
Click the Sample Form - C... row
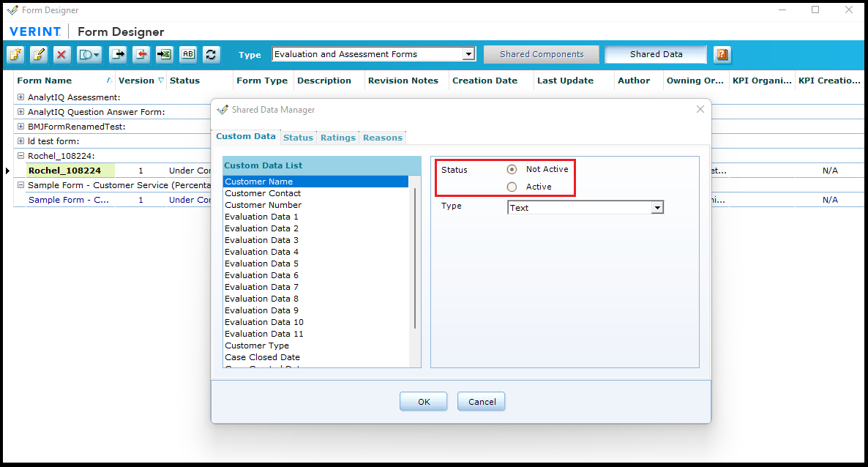tap(69, 200)
